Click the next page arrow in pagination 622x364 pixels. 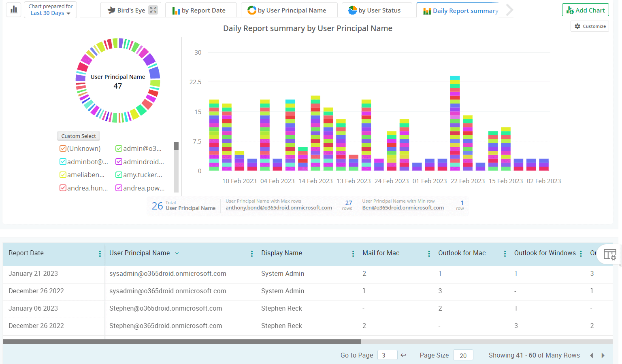coord(603,355)
